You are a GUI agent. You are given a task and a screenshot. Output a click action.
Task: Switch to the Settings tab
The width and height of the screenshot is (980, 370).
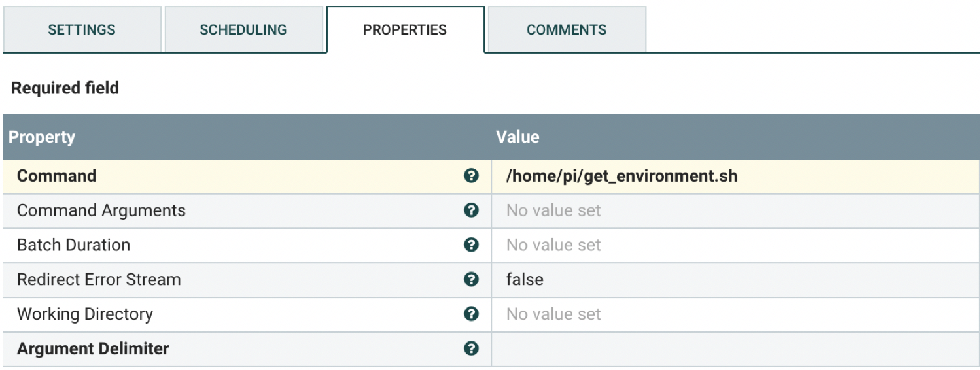[x=82, y=30]
